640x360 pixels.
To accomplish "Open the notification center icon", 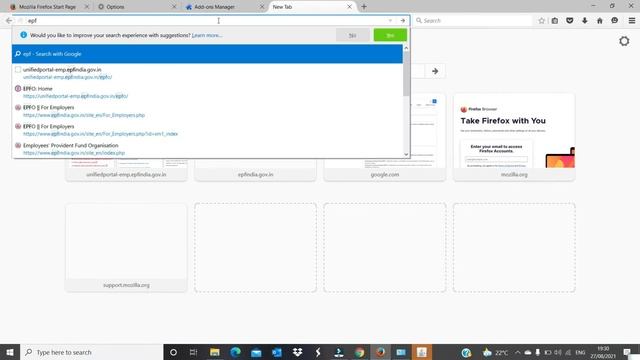I will [x=628, y=352].
